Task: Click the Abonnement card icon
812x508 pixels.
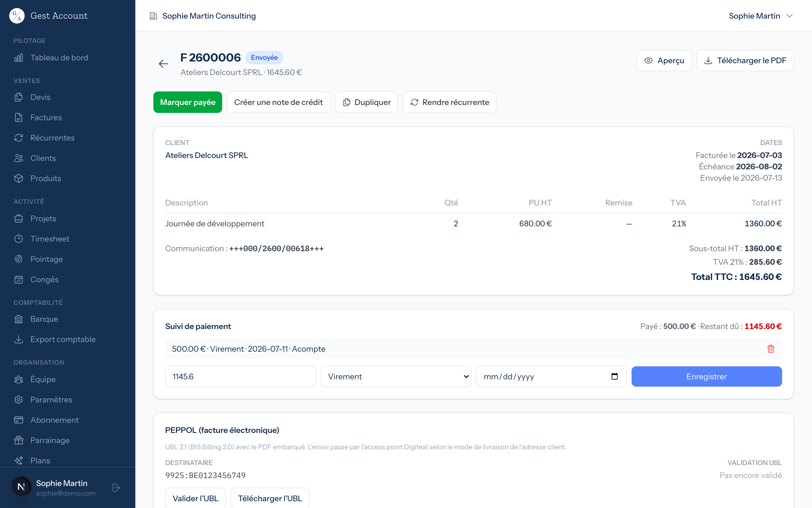Action: pos(19,420)
